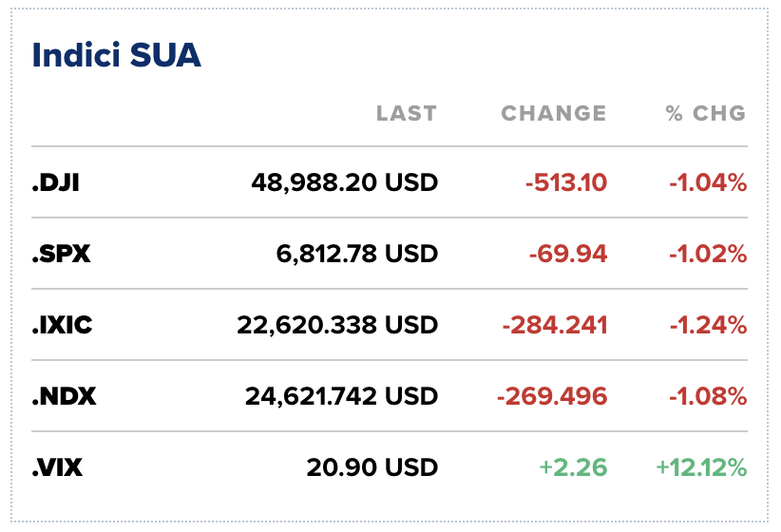Click the .NDX ticker symbol

point(64,396)
